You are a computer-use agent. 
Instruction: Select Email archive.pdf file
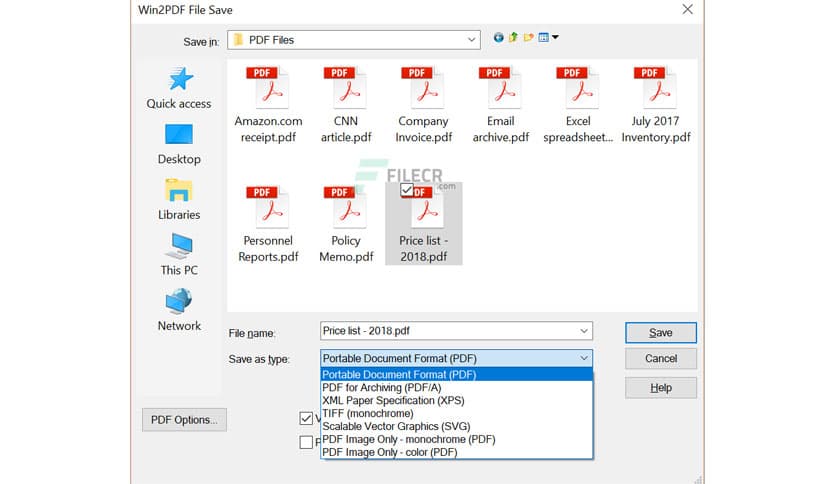point(501,105)
